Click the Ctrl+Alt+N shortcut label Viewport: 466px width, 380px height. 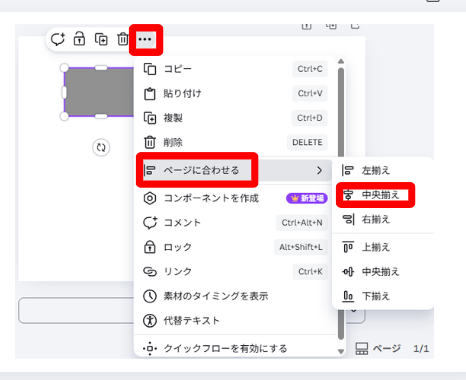click(x=302, y=223)
